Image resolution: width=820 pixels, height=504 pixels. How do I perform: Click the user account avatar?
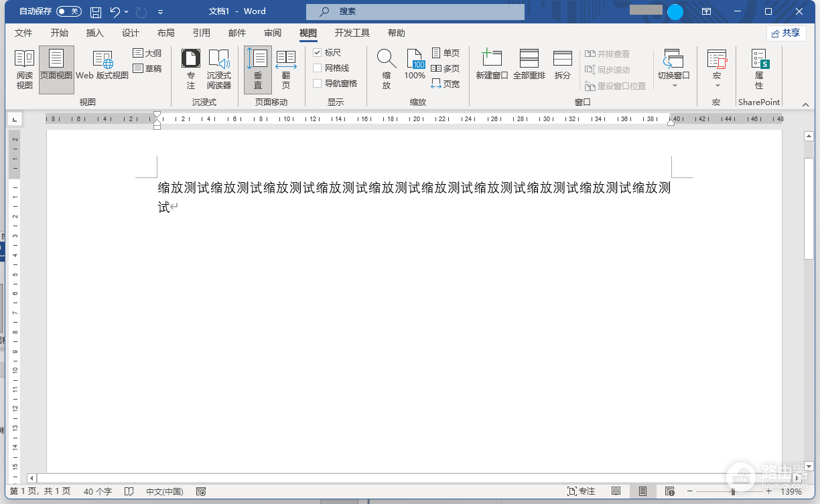(x=675, y=11)
